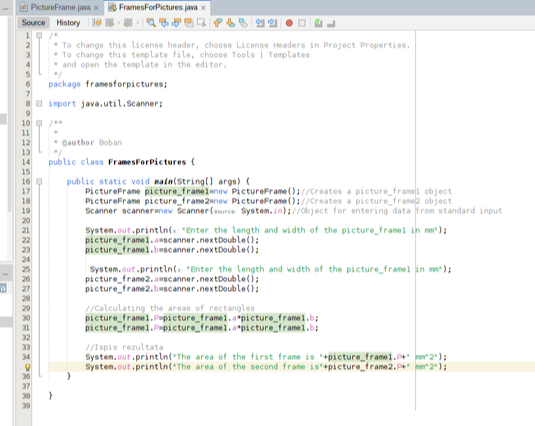Click line number 39 in the gutter
Screen dimensions: 535x426
[x=26, y=406]
